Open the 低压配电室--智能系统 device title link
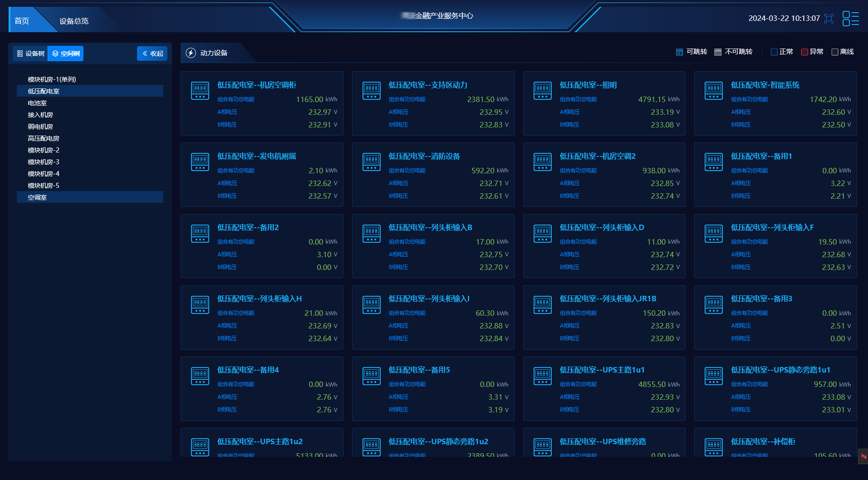The image size is (868, 480). coord(765,85)
